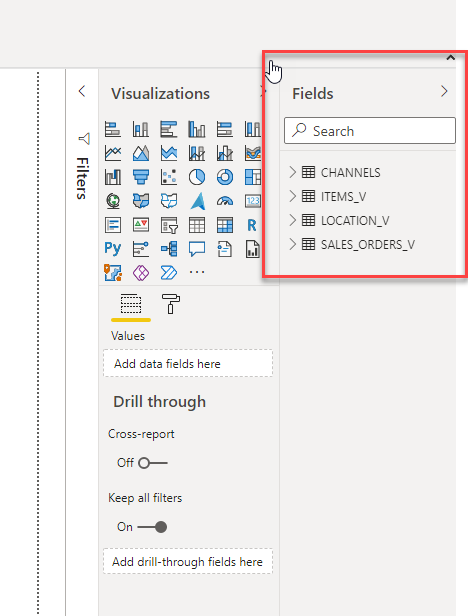
Task: Choose the Azure map visual
Action: point(198,201)
